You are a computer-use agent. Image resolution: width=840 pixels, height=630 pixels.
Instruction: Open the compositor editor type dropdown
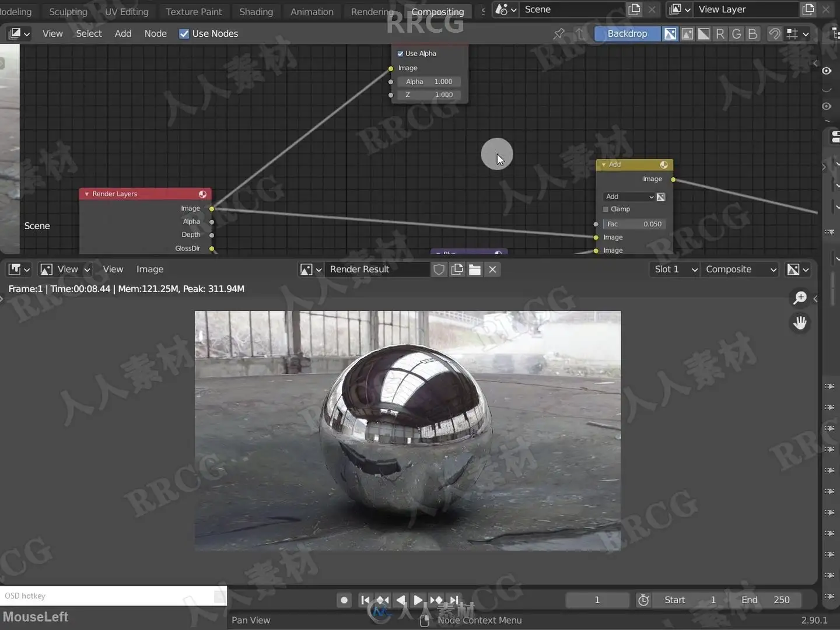click(19, 34)
